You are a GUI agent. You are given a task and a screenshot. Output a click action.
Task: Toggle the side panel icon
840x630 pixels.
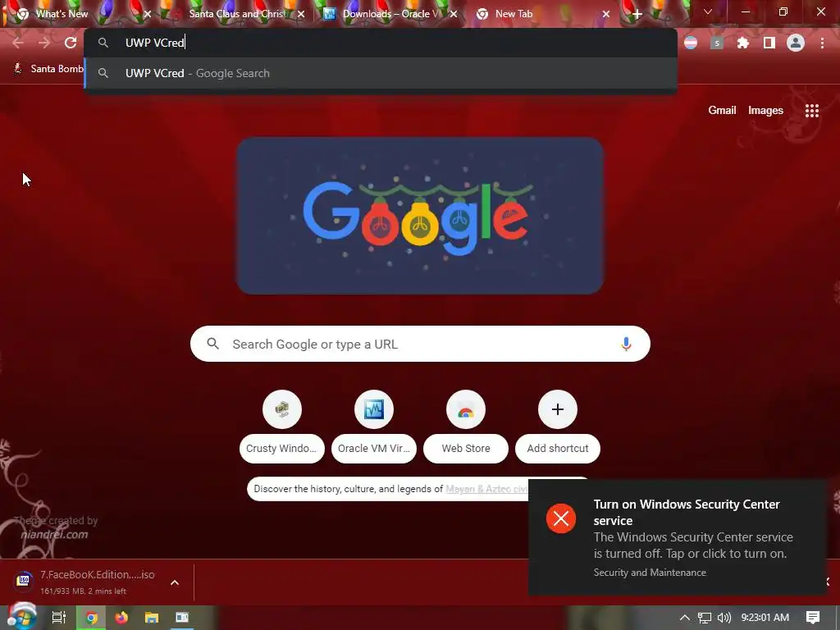[x=769, y=43]
